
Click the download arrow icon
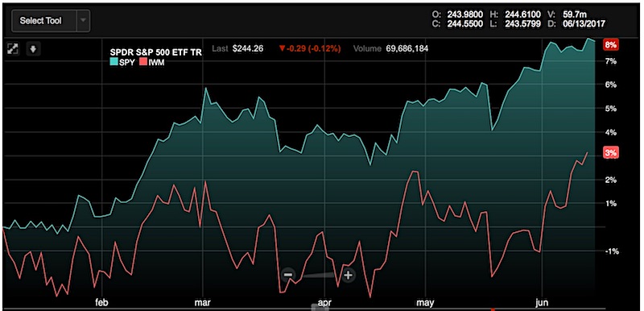tap(33, 49)
